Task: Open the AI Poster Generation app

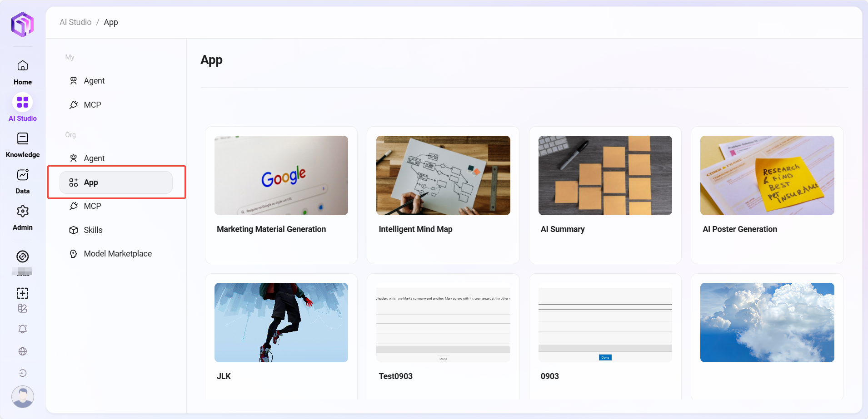Action: click(767, 195)
